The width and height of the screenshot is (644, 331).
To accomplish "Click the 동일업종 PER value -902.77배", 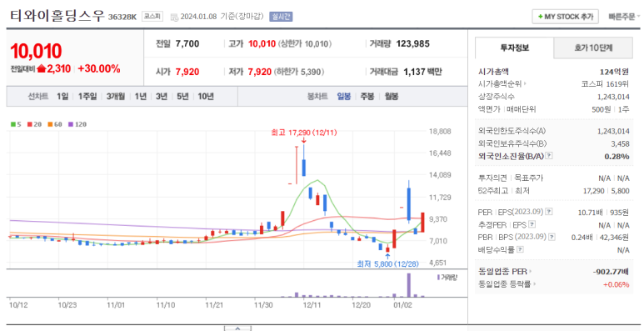I will pyautogui.click(x=612, y=271).
